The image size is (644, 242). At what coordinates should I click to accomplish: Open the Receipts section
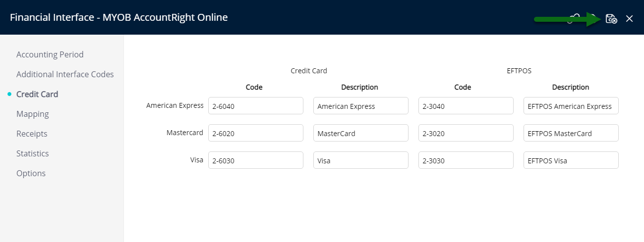point(32,134)
